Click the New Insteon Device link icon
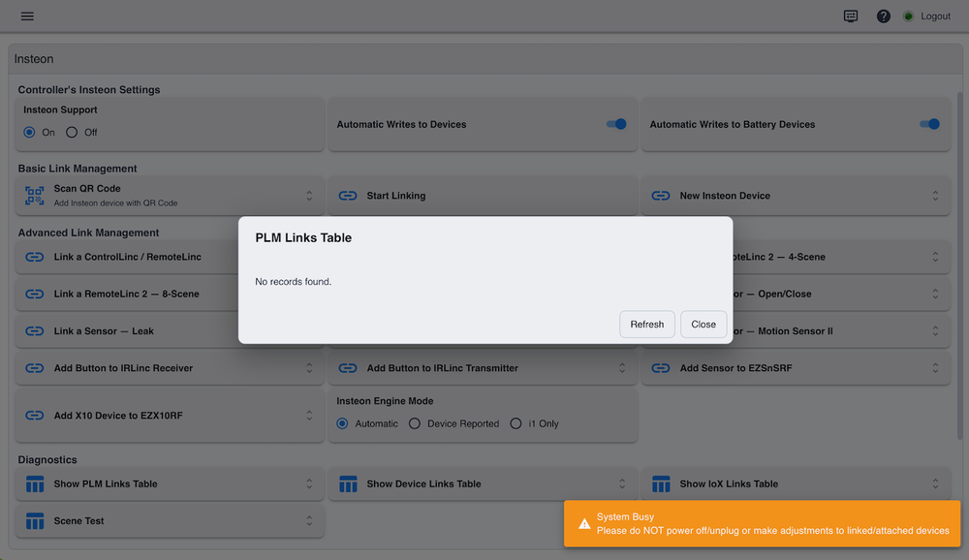969x560 pixels. 661,196
